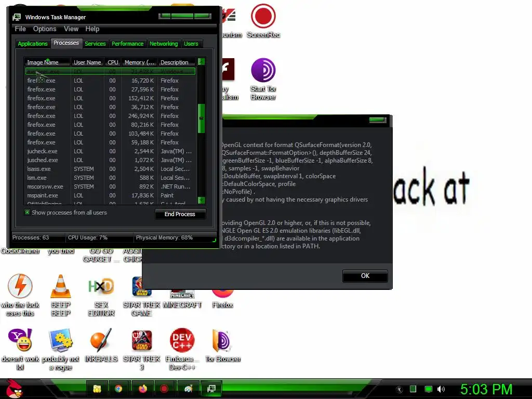
Task: Select firefox.exe row using 59,188 K
Action: click(110, 142)
